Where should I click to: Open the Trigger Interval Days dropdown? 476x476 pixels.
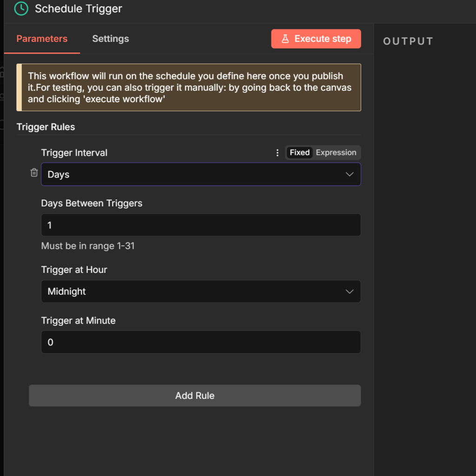coord(195,174)
